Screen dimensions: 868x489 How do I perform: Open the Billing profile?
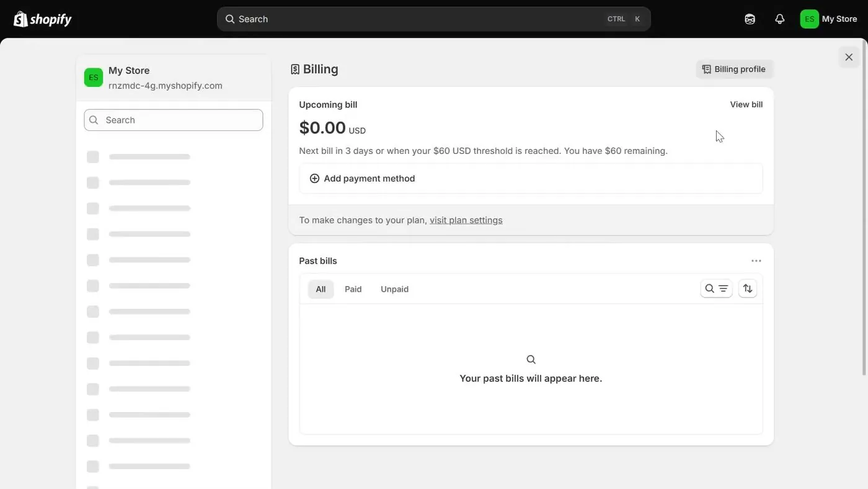point(735,70)
